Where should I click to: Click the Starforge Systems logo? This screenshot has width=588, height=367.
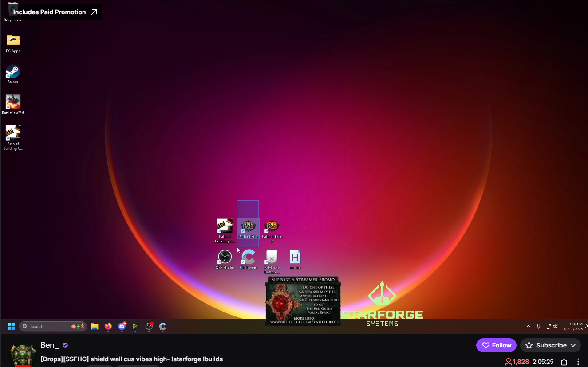click(x=382, y=304)
